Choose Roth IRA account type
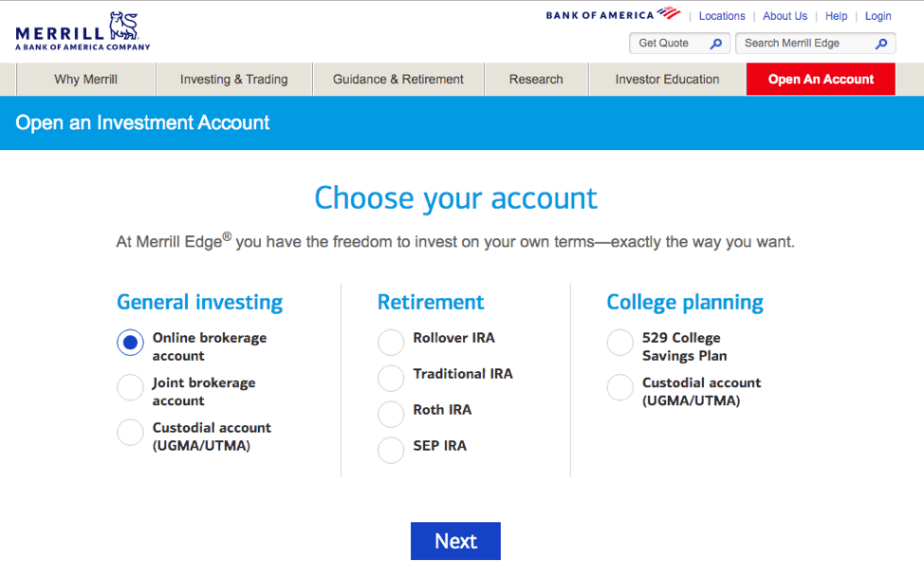Screen dimensions: 924x577 (391, 414)
